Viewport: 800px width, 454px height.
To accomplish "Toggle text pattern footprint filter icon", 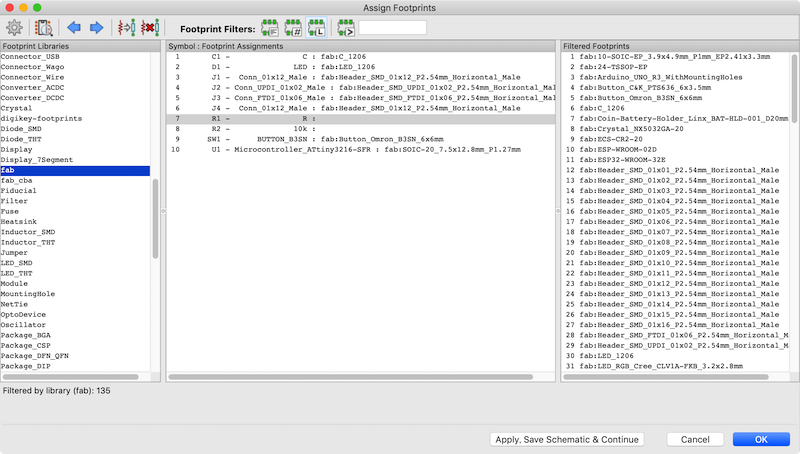I will coord(346,28).
